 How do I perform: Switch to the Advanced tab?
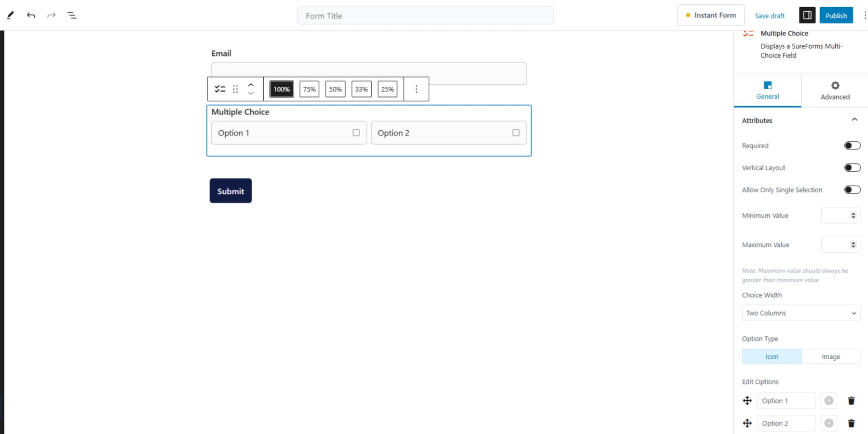click(x=834, y=91)
